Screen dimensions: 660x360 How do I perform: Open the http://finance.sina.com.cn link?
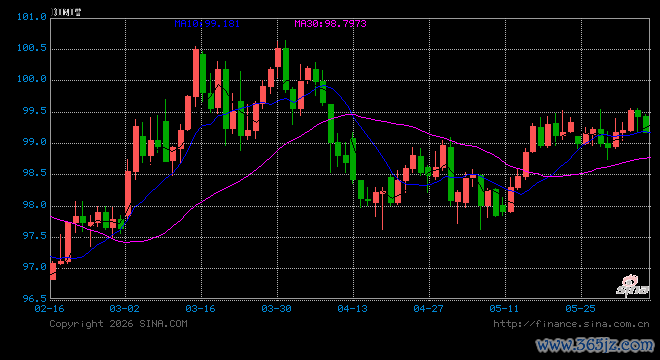[x=572, y=324]
